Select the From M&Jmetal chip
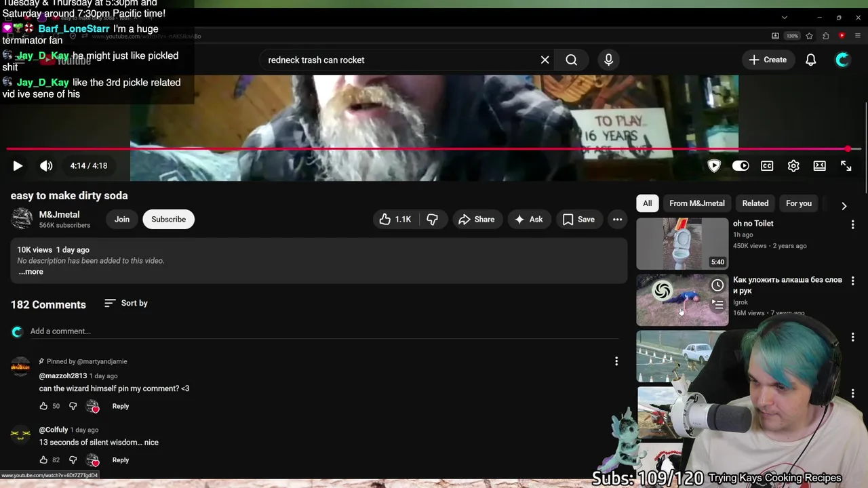This screenshot has height=488, width=868. point(697,203)
